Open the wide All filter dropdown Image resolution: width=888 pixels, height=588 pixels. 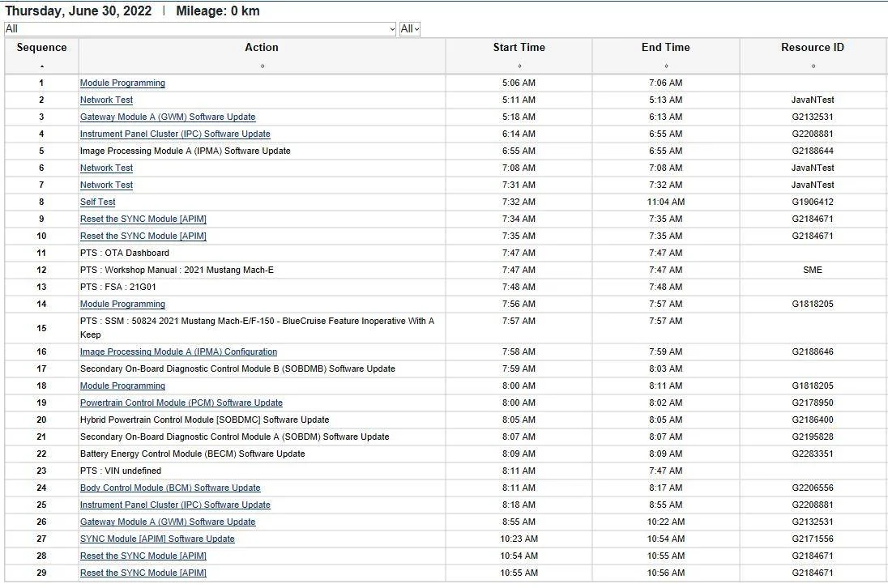point(200,29)
